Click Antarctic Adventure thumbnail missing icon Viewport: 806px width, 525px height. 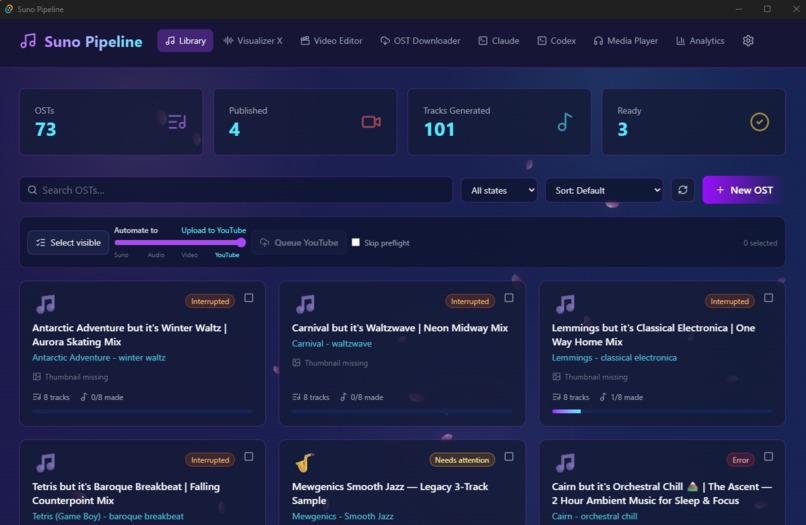click(x=36, y=377)
